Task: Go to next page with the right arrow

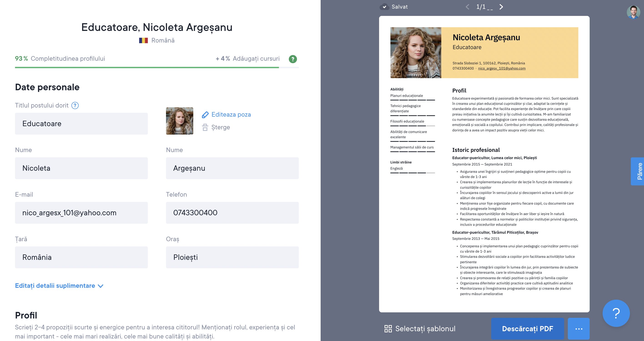Action: (x=501, y=7)
